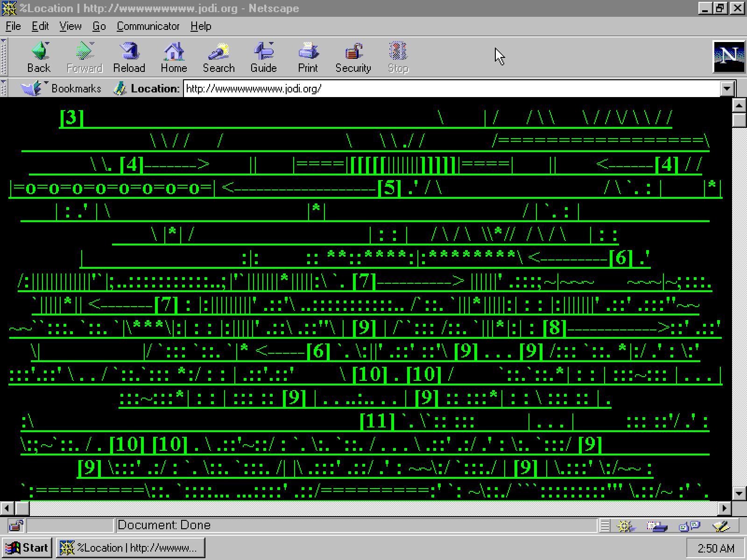The image size is (747, 560).
Task: Click the horizontal scrollbar left arrow
Action: pyautogui.click(x=7, y=508)
